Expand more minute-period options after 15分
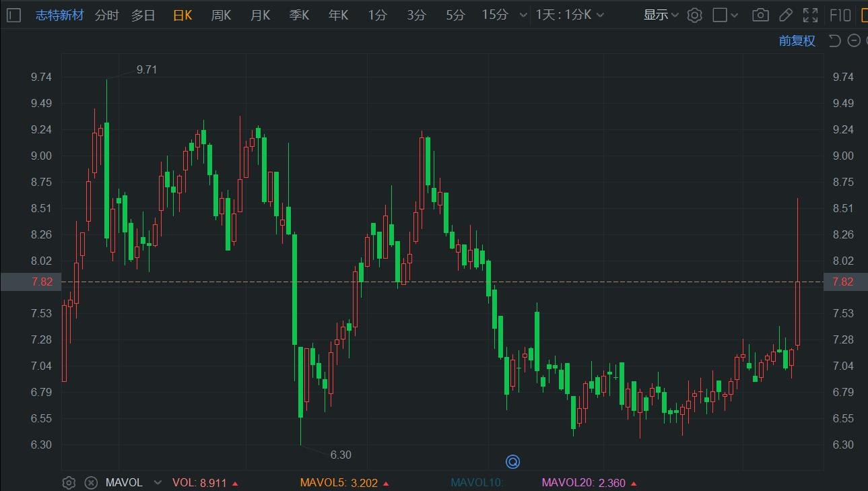Image resolution: width=868 pixels, height=491 pixels. [523, 15]
